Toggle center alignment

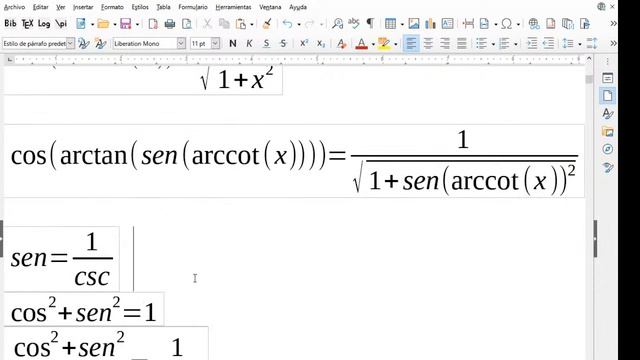(x=428, y=43)
